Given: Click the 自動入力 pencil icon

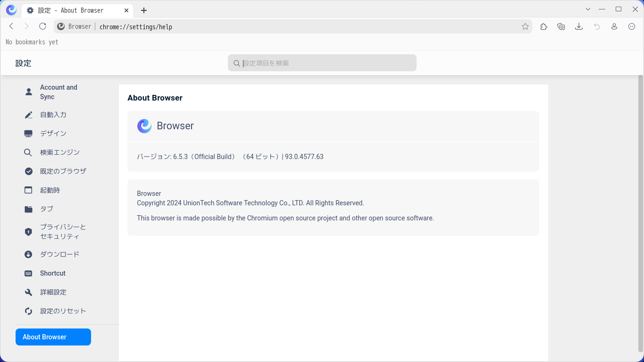Looking at the screenshot, I should 29,115.
